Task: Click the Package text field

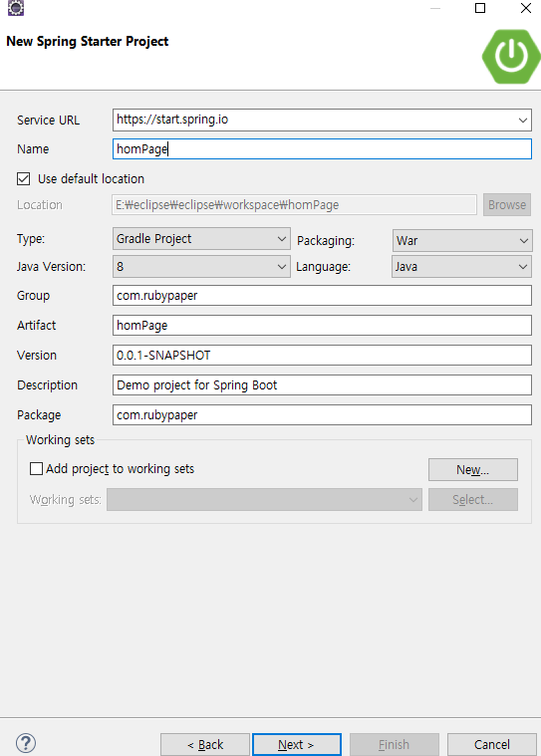Action: point(322,415)
